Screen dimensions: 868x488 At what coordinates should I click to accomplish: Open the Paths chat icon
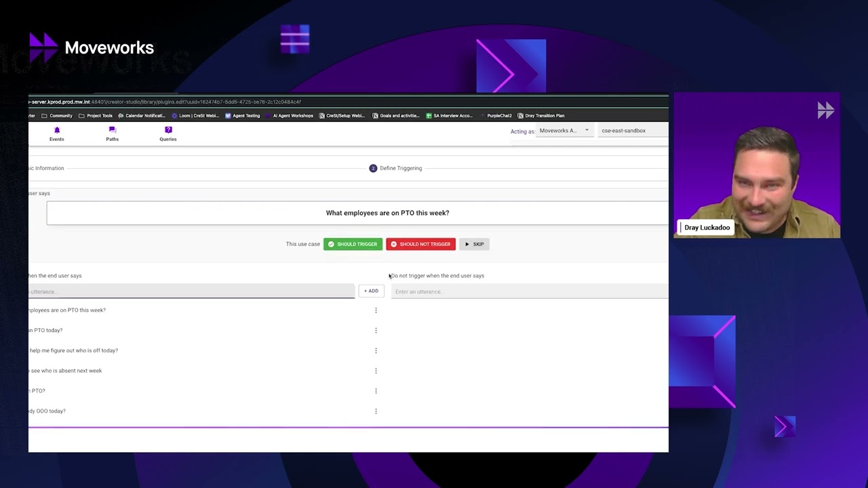[x=112, y=134]
